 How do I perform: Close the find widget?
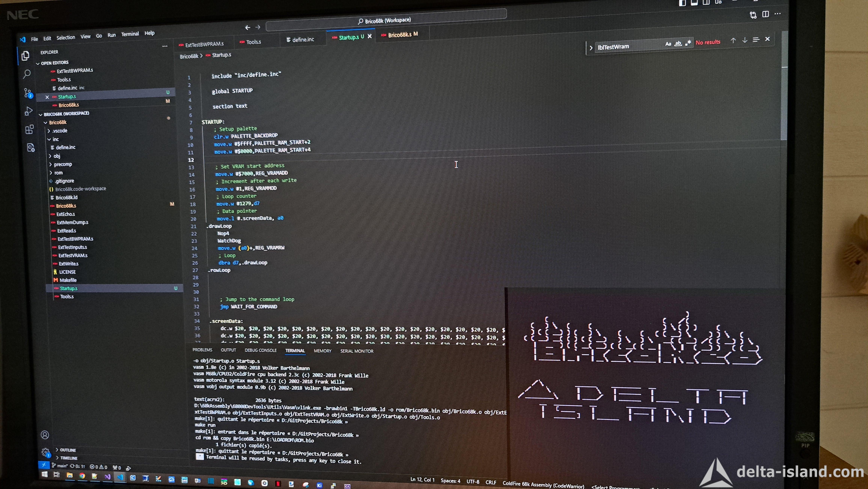click(x=768, y=39)
